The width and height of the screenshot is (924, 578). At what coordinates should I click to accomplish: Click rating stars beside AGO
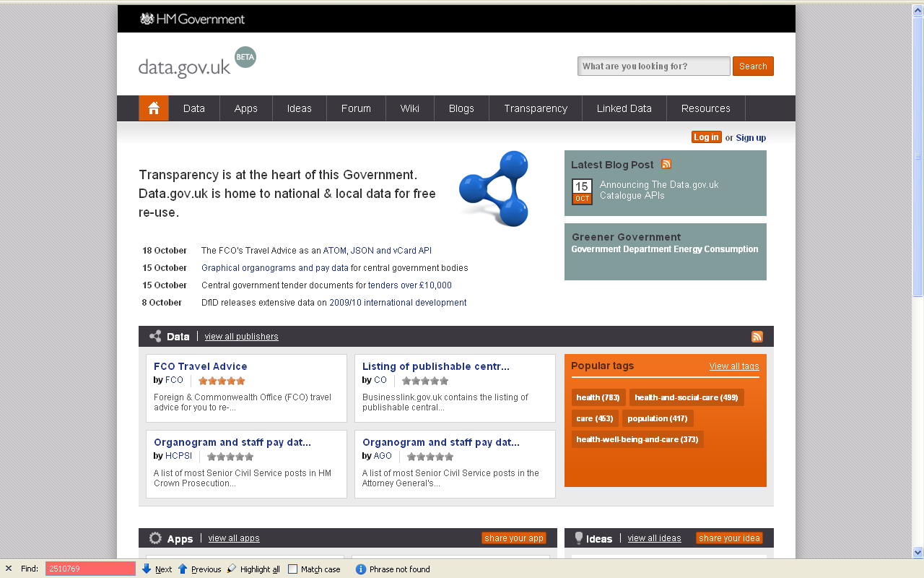click(x=430, y=457)
